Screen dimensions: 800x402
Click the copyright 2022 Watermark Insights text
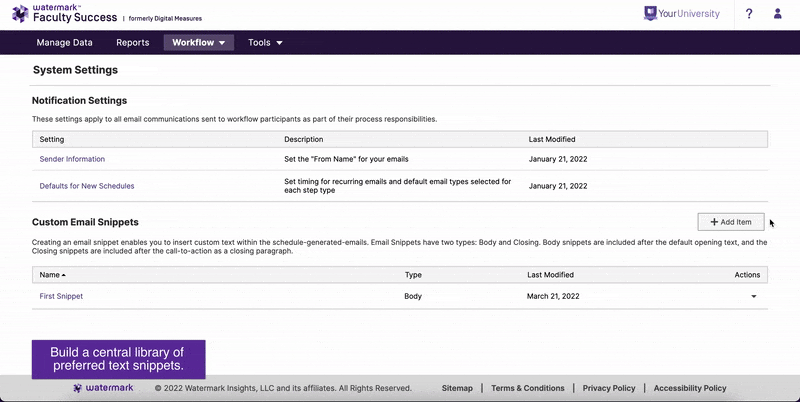[x=283, y=388]
